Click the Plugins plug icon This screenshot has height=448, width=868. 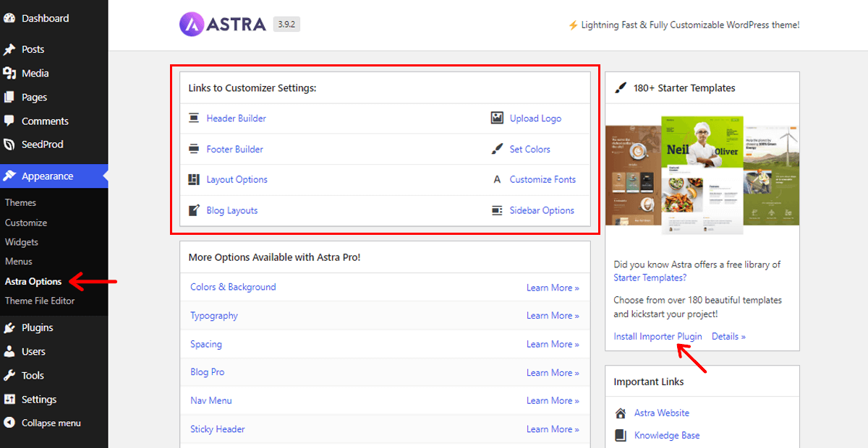9,327
